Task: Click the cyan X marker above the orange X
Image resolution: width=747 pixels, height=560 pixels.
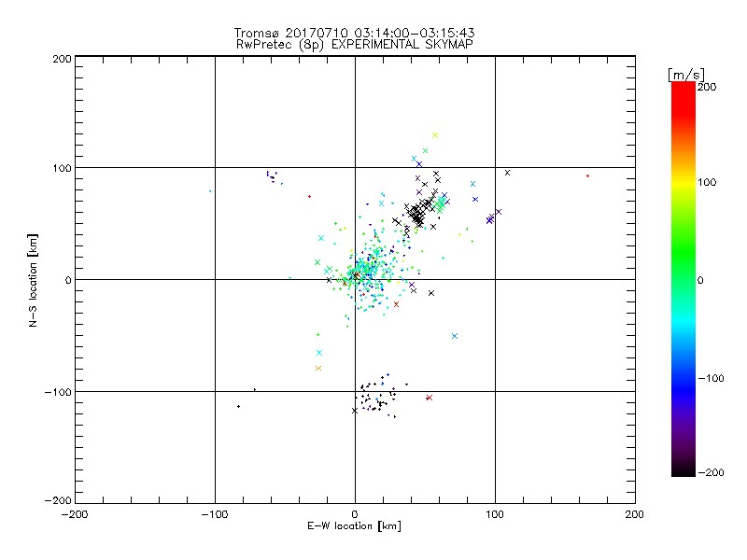Action: 319,353
